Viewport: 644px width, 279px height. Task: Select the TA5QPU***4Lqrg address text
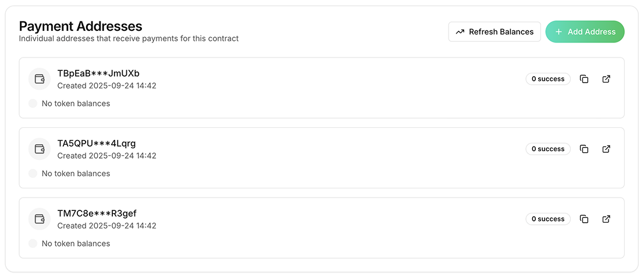tap(97, 143)
